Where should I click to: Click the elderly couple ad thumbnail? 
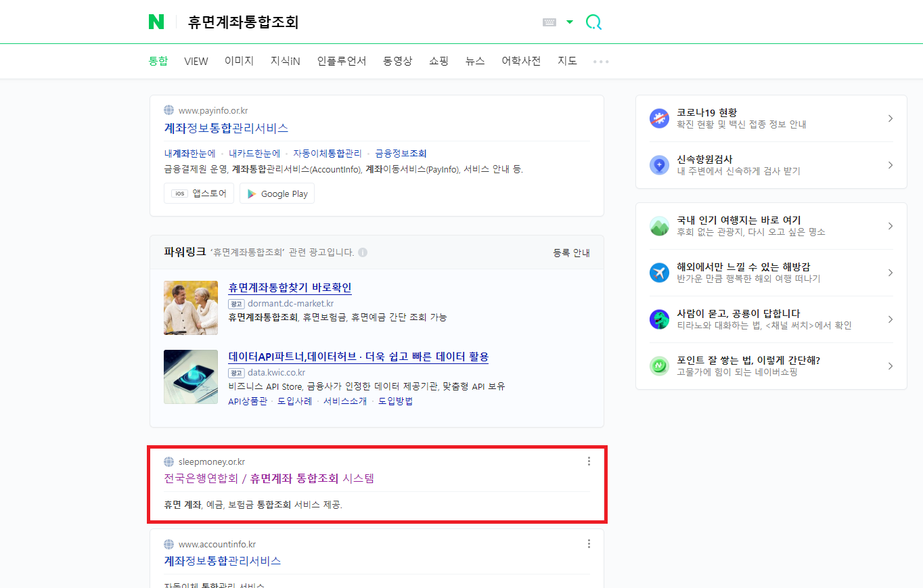pyautogui.click(x=191, y=308)
